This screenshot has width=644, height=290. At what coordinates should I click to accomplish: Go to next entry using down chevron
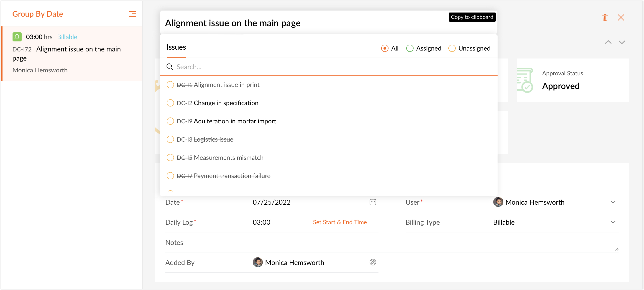pos(621,42)
